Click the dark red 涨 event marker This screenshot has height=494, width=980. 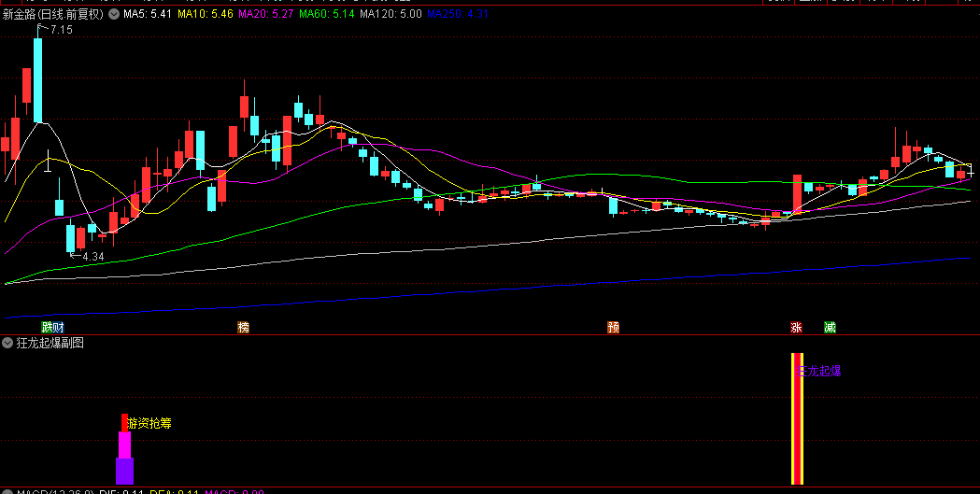pyautogui.click(x=796, y=327)
